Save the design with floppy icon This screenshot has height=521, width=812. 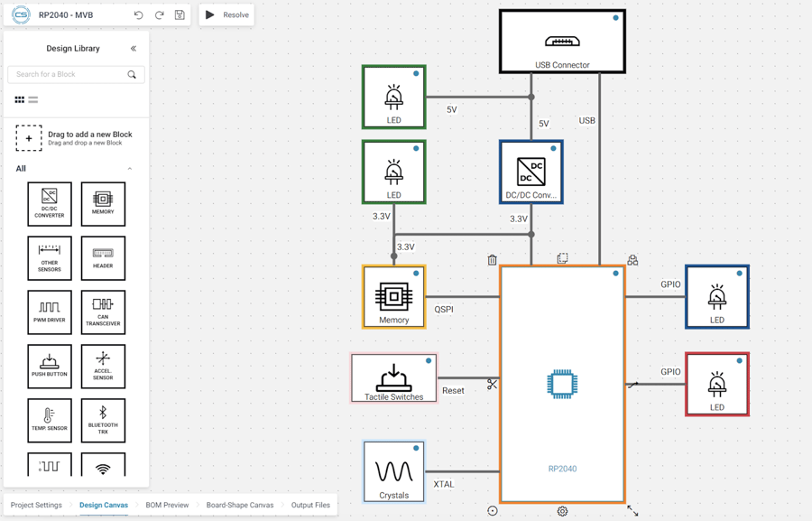click(x=180, y=15)
